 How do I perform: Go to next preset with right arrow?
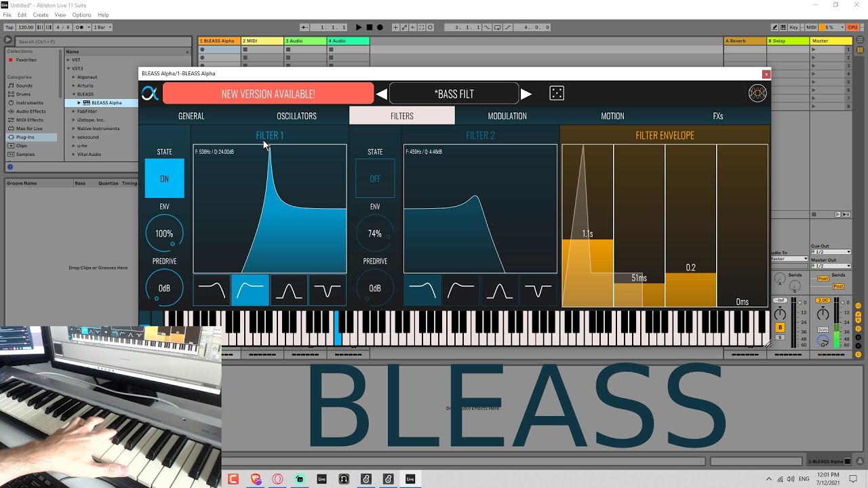click(526, 94)
